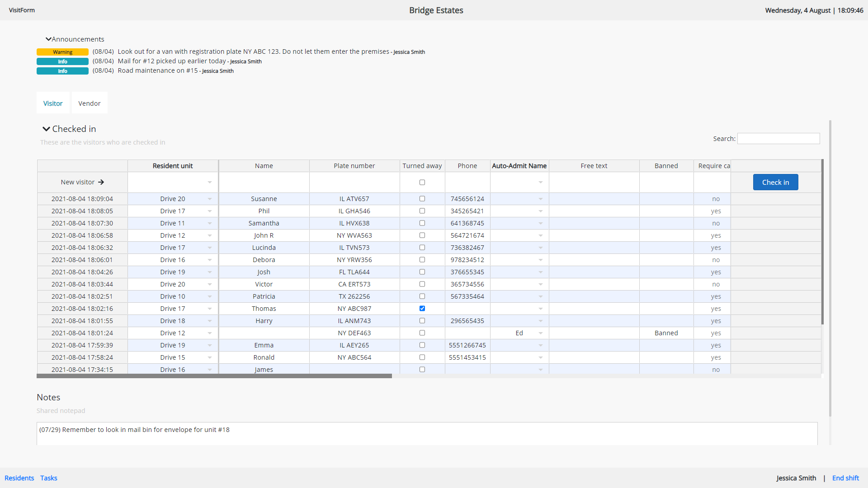Open Auto-Admit dropdown in new visitor row
Image resolution: width=868 pixels, height=488 pixels.
541,182
